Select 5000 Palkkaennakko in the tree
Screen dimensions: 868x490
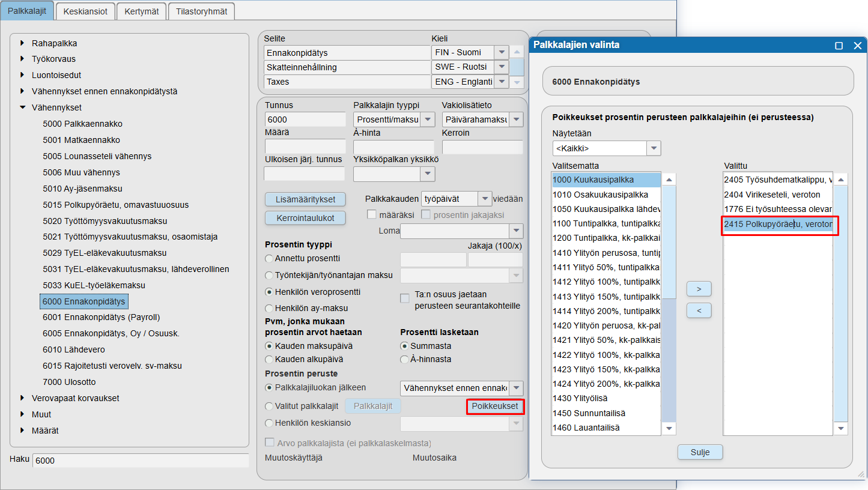tap(82, 124)
